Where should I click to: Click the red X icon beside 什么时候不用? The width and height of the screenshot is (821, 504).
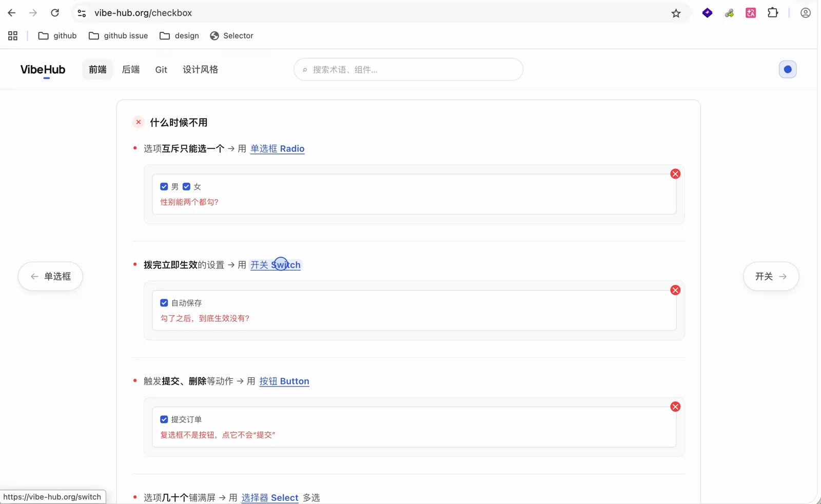[139, 122]
